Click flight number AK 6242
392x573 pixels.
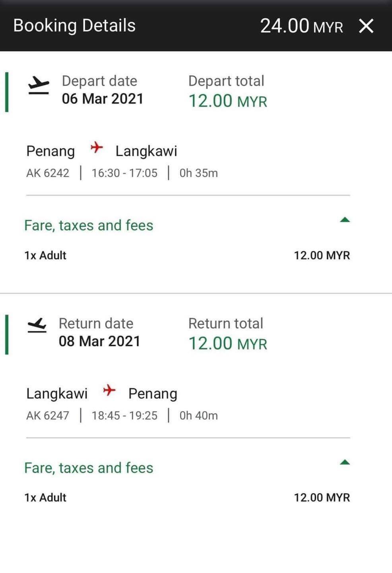(x=48, y=173)
